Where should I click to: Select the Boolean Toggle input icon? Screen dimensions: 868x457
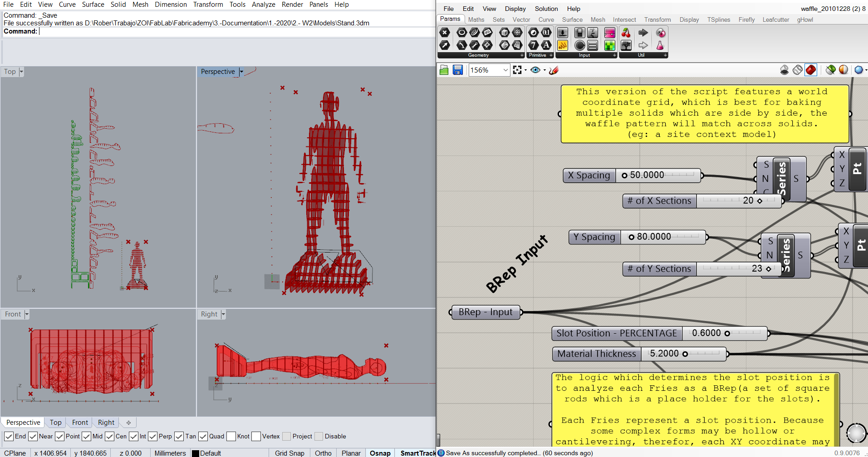(579, 33)
